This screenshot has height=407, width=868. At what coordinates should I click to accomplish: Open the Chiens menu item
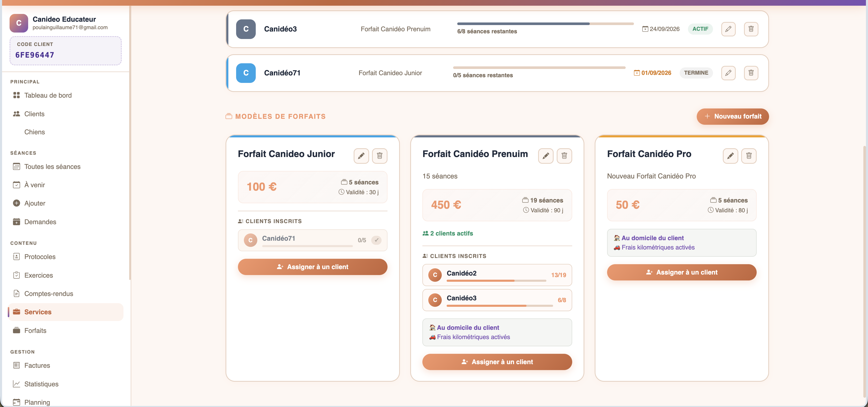(x=66, y=132)
